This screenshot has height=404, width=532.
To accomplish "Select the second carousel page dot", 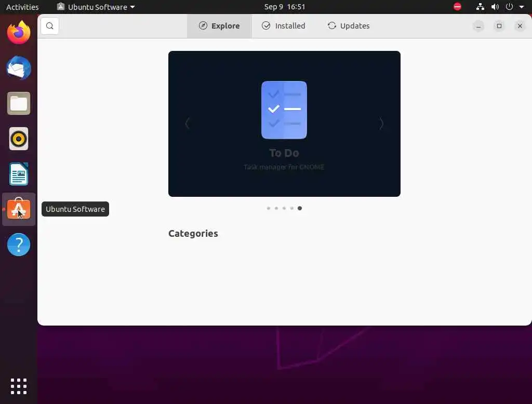I will [276, 208].
